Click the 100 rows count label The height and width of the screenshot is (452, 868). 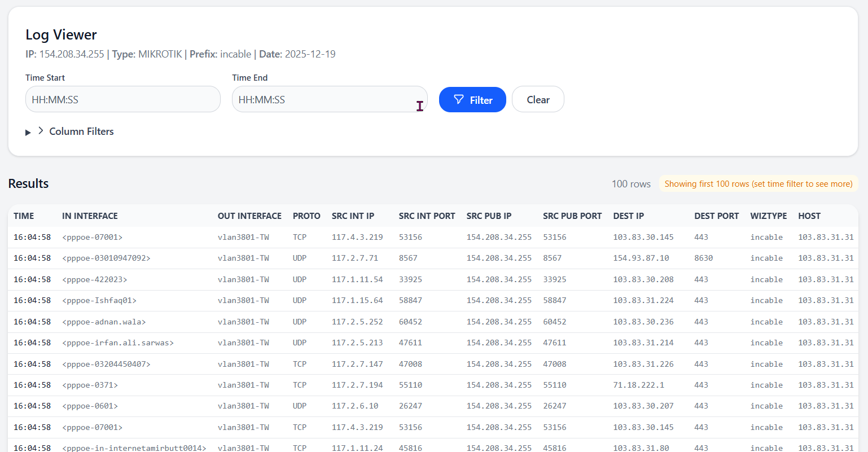click(631, 184)
